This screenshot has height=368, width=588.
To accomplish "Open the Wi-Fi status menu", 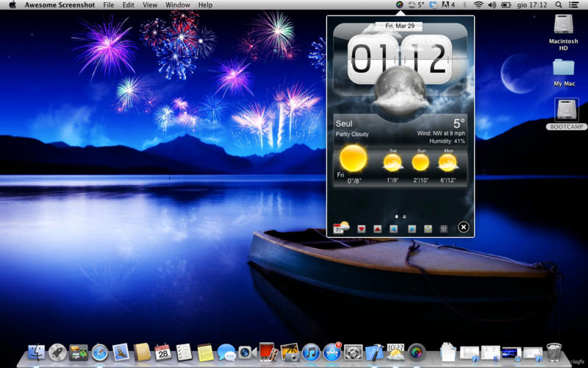I will pos(478,5).
